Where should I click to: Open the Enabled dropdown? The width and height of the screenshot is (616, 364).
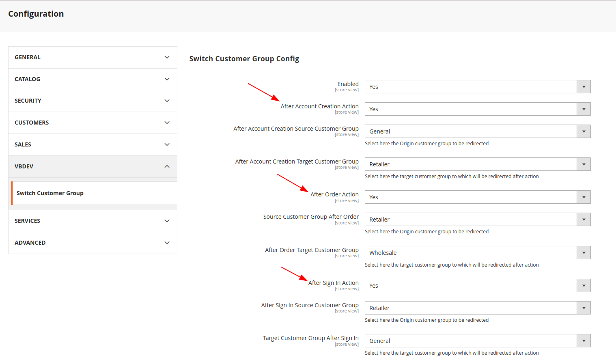pos(477,87)
